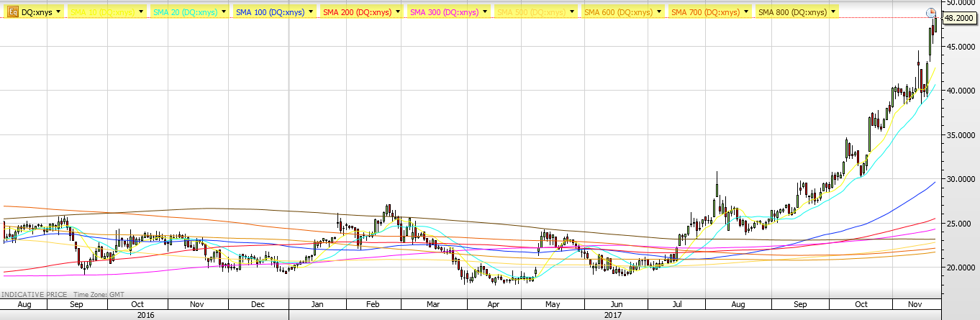Click the 40.0000 price axis label
980x320 pixels.
[x=961, y=91]
